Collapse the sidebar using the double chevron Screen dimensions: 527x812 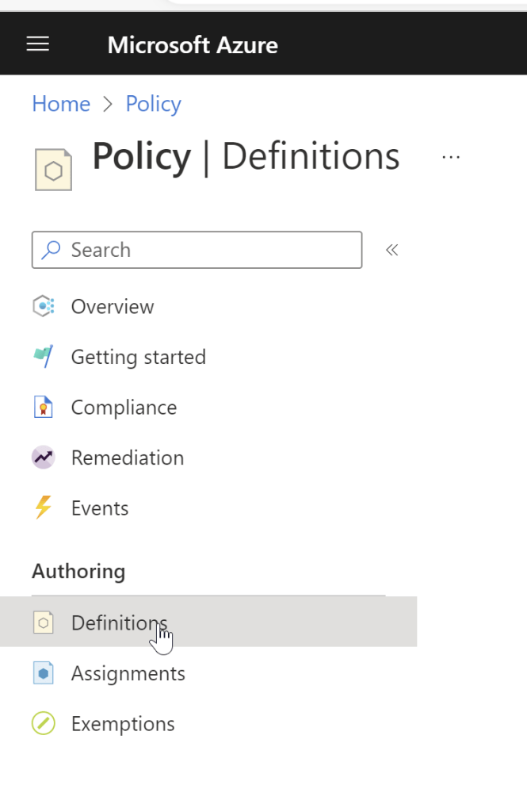(391, 250)
